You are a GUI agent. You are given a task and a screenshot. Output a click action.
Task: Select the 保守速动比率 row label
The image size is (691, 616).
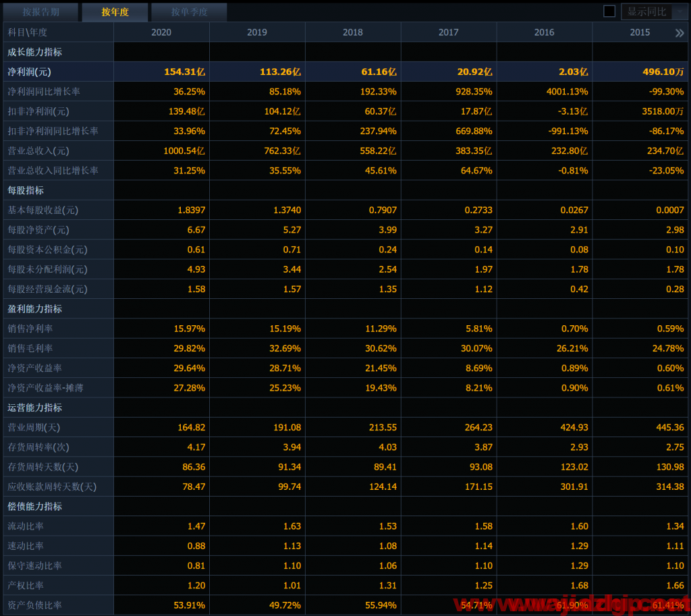[58, 566]
